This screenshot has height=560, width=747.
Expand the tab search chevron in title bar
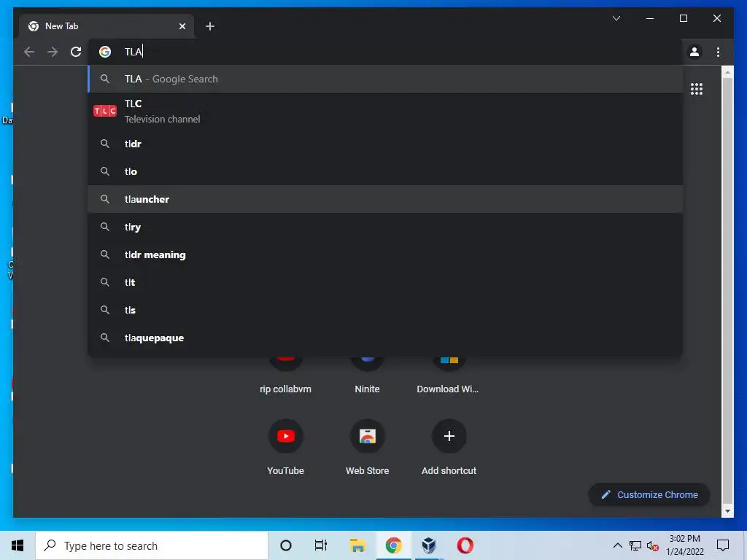(x=616, y=18)
